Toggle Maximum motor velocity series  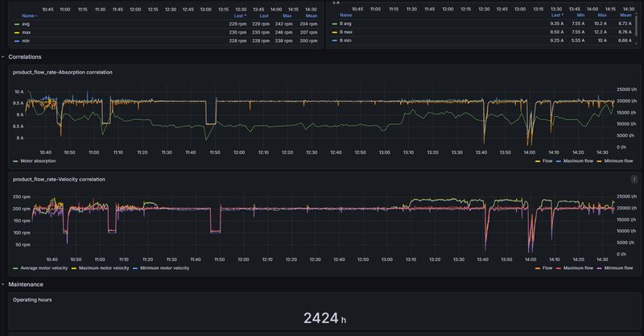[x=104, y=268]
